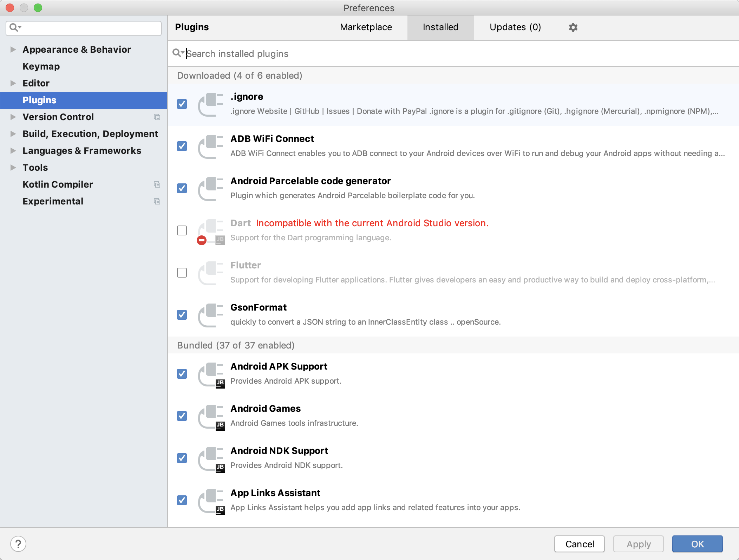Click the Android APK Support plugin icon
The image size is (739, 560).
tap(210, 374)
